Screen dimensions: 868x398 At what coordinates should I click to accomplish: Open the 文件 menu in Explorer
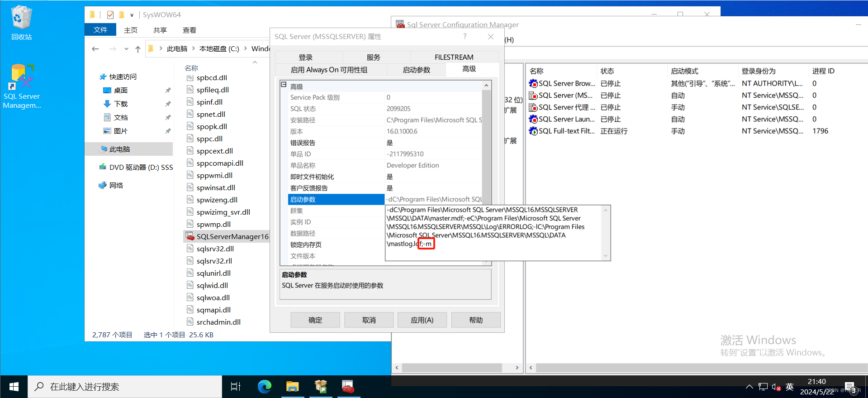point(100,30)
